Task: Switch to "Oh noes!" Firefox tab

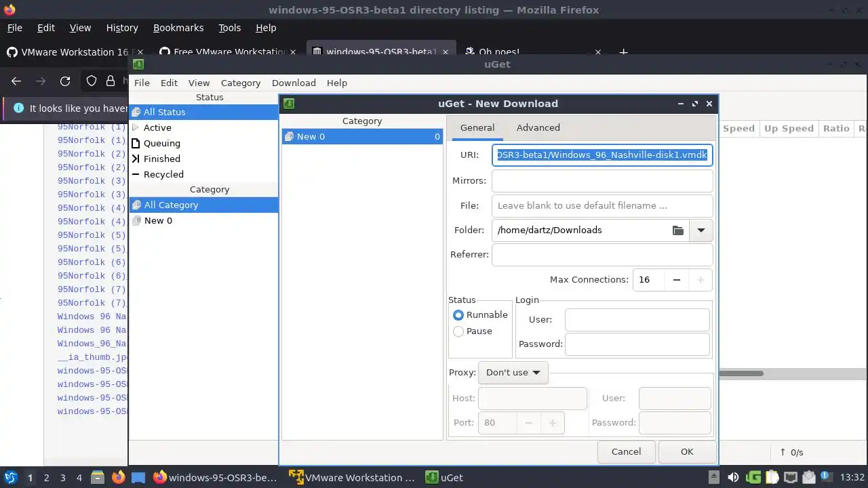Action: coord(533,52)
